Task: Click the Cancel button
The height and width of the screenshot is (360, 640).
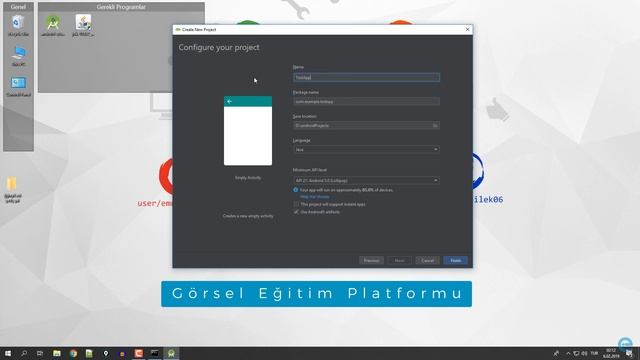Action: click(427, 260)
